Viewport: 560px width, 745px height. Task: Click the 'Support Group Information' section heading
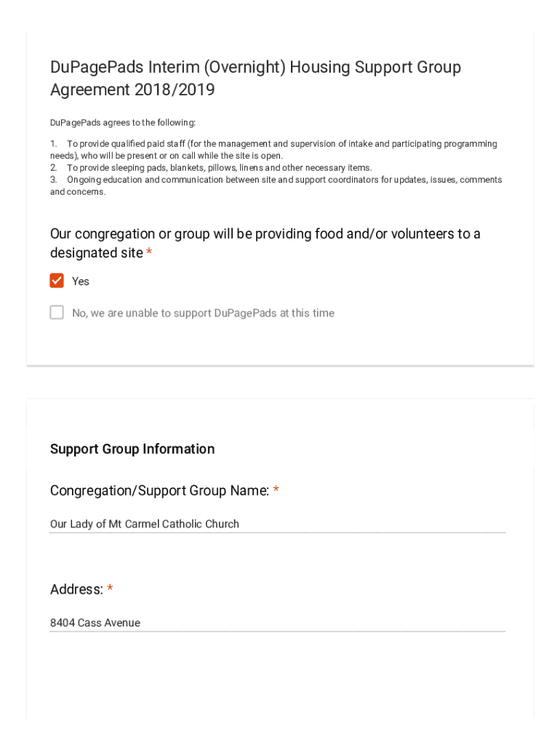pos(132,449)
